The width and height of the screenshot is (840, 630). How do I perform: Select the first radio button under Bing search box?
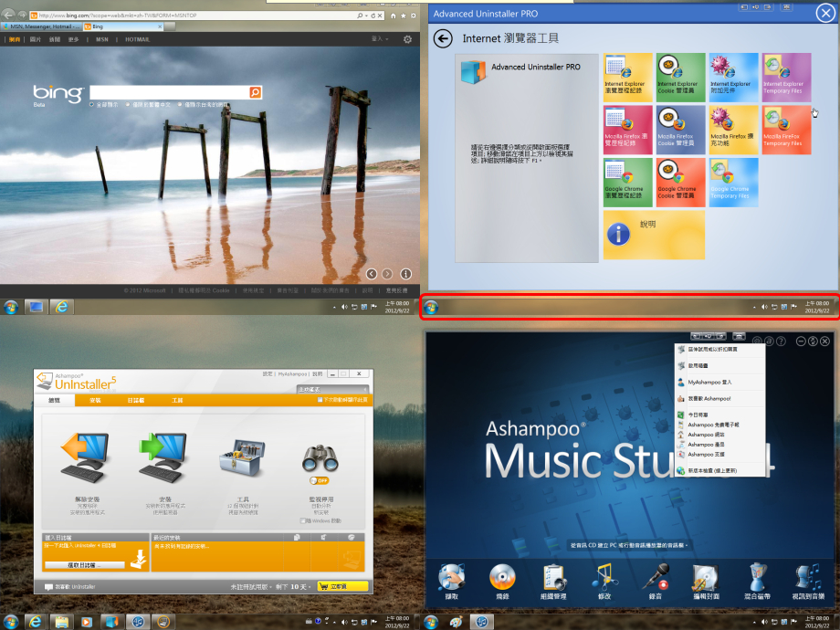click(91, 105)
